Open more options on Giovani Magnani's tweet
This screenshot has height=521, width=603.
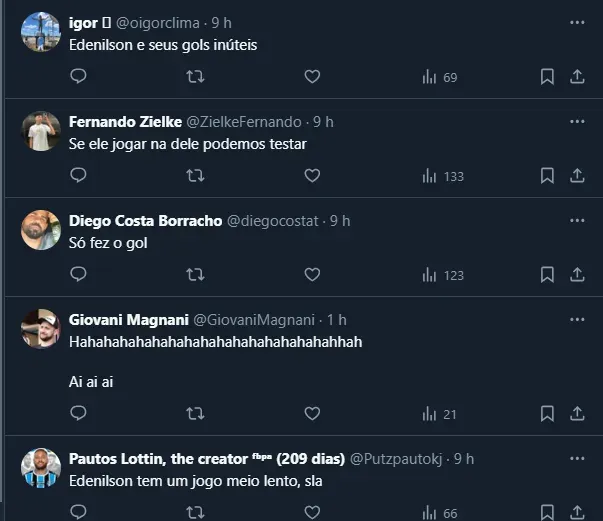coord(577,320)
